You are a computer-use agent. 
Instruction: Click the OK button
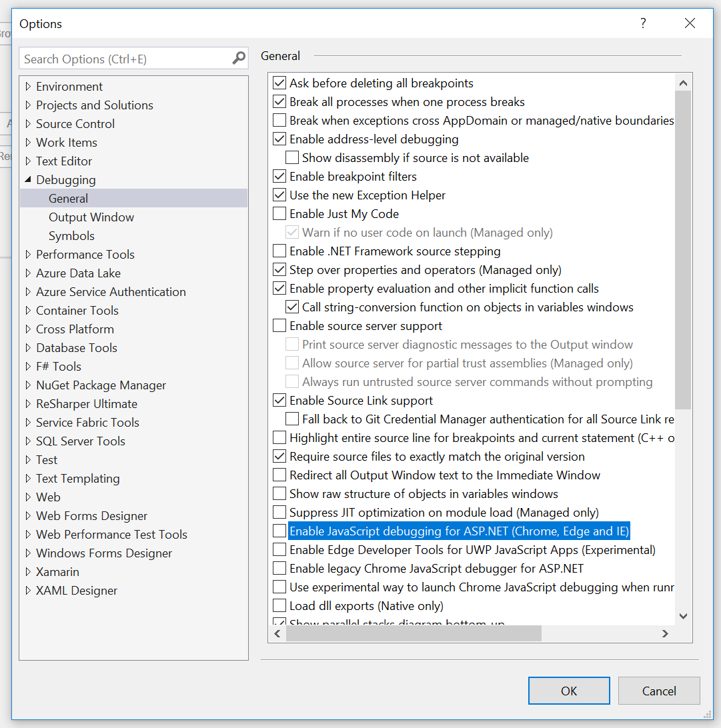(x=569, y=691)
